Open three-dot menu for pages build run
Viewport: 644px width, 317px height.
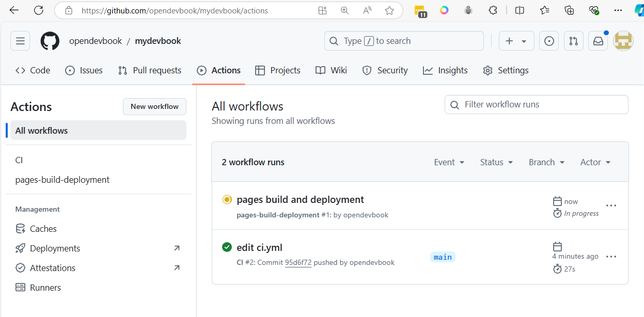click(611, 205)
